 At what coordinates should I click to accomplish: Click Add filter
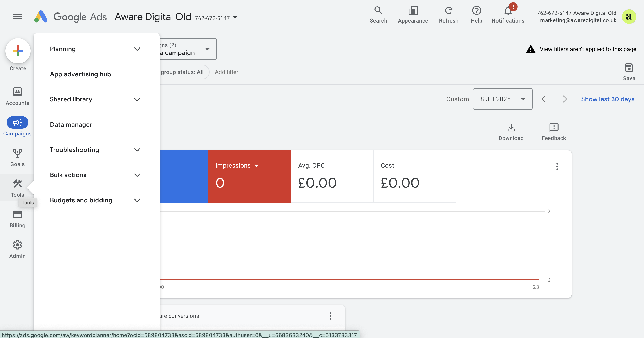[226, 72]
